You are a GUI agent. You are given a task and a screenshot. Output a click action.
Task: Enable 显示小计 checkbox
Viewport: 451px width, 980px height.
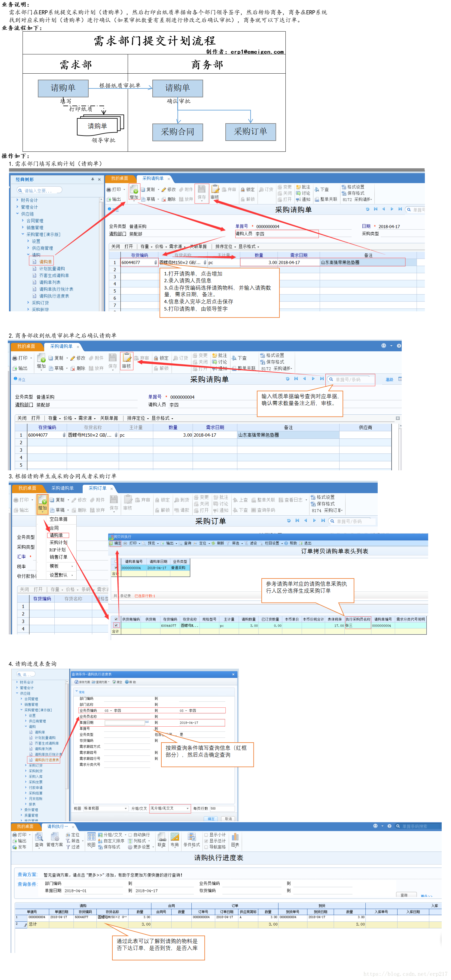(206, 835)
